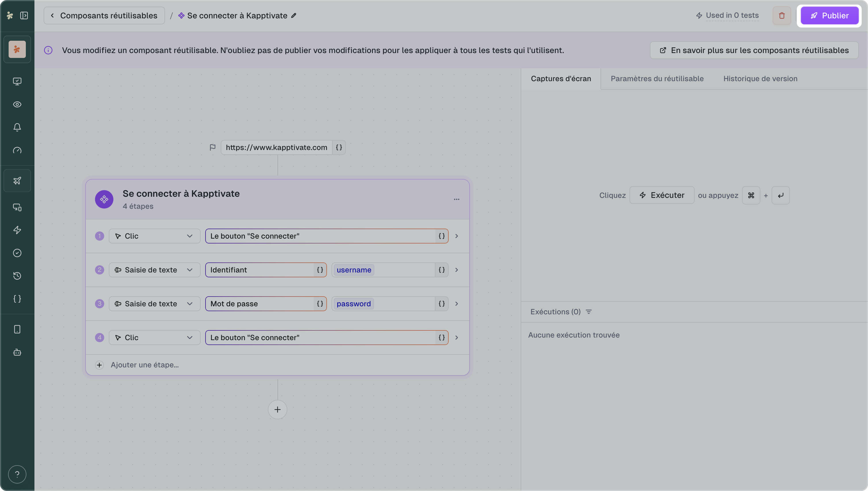
Task: Click the filter icon next to Exécutions
Action: pos(588,311)
